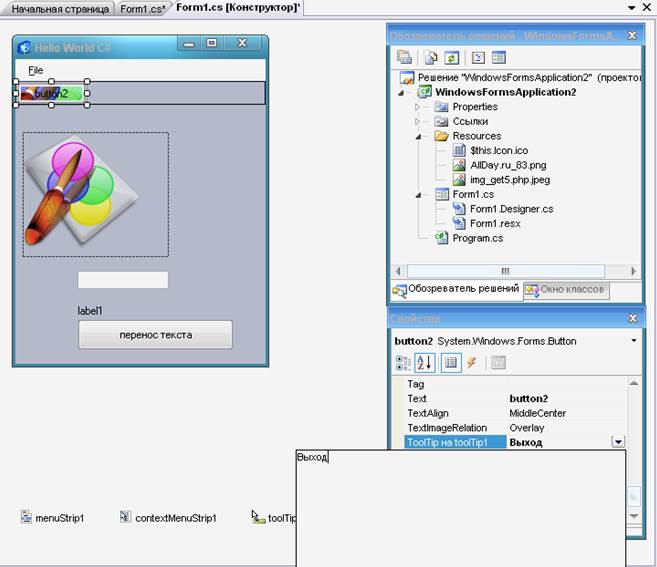Close the Properties (Свойства) panel
The height and width of the screenshot is (567, 657).
click(x=633, y=318)
